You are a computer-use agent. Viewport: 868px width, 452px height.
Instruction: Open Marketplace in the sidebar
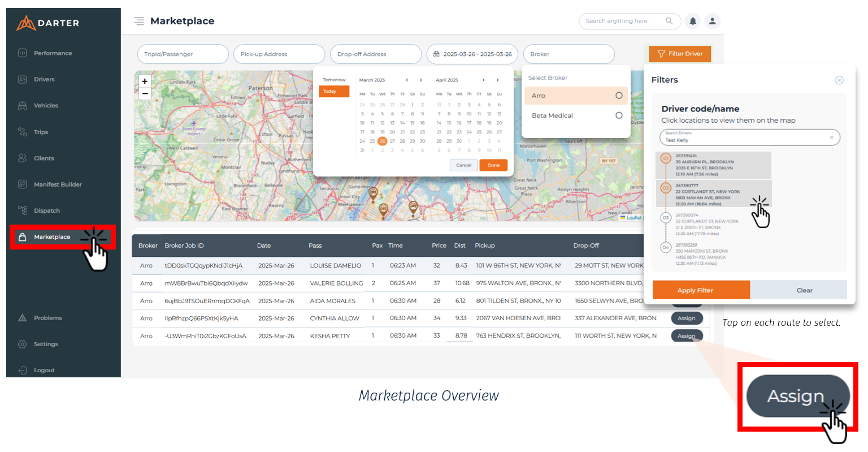[52, 237]
